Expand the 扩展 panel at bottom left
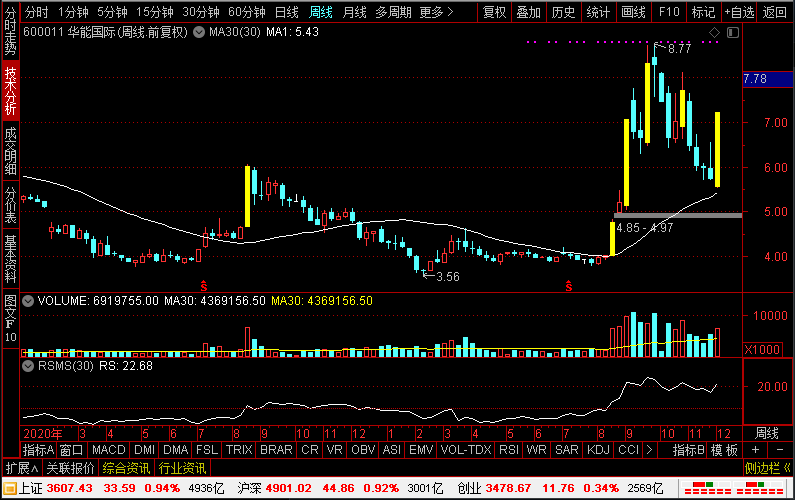 (21, 468)
